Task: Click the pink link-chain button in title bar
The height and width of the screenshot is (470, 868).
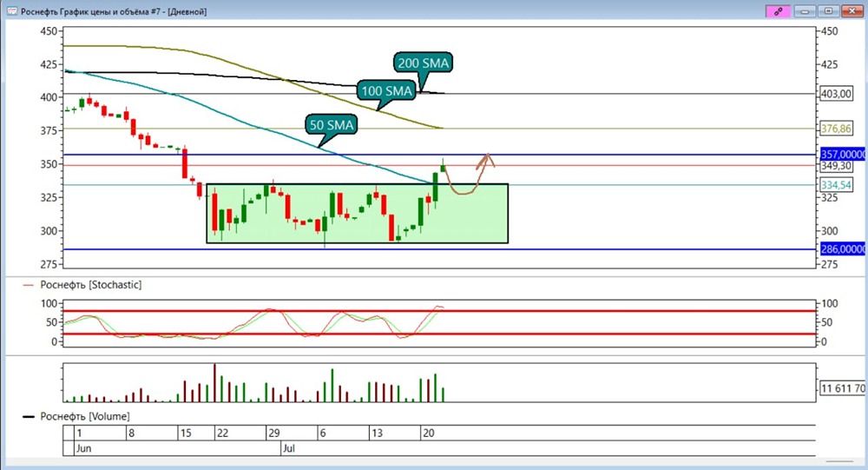Action: 778,11
